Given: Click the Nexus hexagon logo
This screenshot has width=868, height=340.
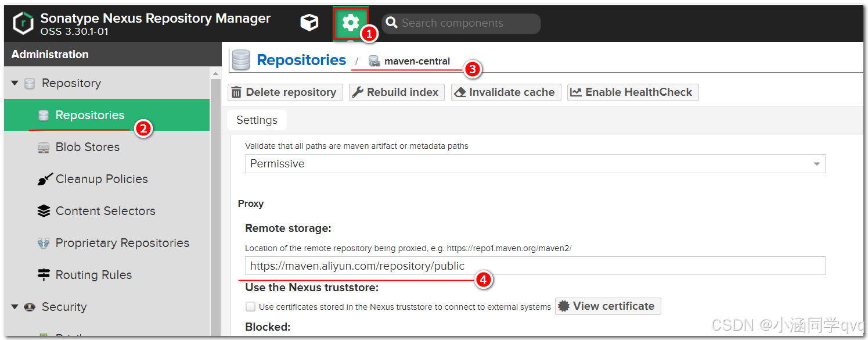Looking at the screenshot, I should (x=23, y=24).
